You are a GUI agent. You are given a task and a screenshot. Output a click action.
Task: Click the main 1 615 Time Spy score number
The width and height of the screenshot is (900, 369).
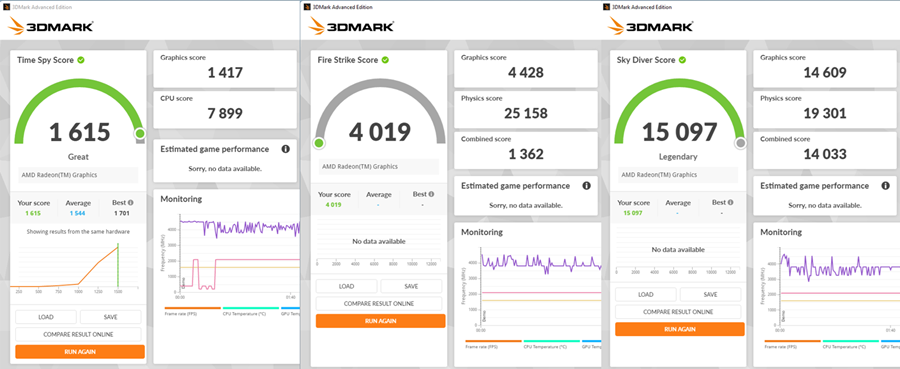click(79, 132)
